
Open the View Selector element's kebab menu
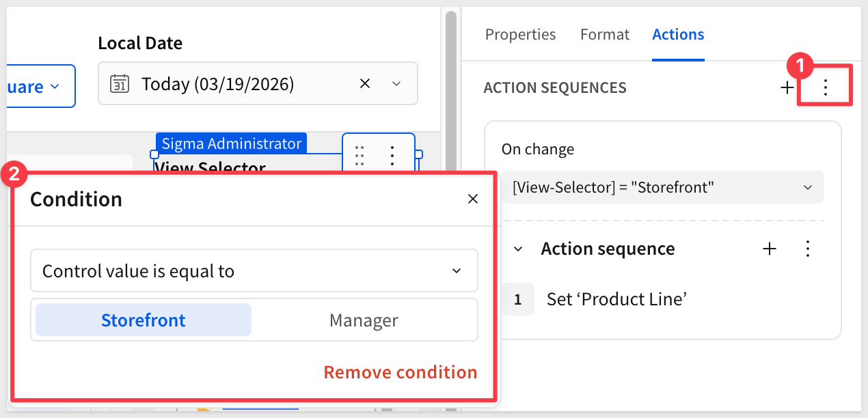click(392, 156)
